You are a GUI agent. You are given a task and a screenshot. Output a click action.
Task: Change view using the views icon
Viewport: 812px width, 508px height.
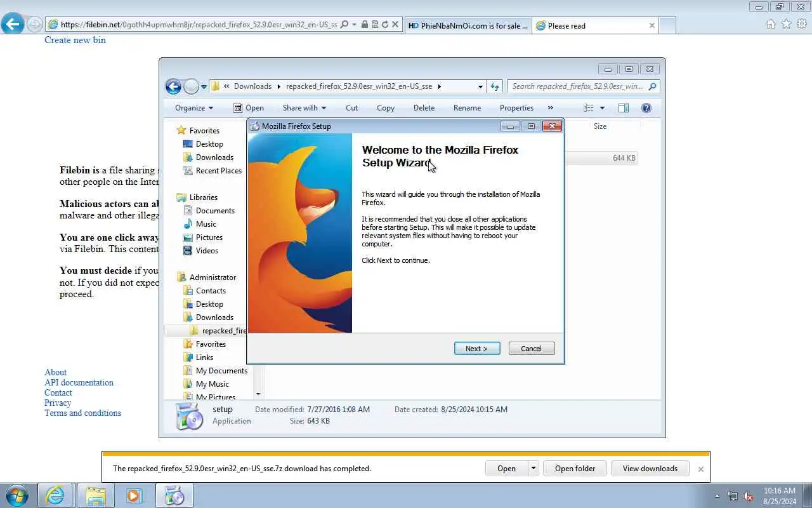coord(589,108)
